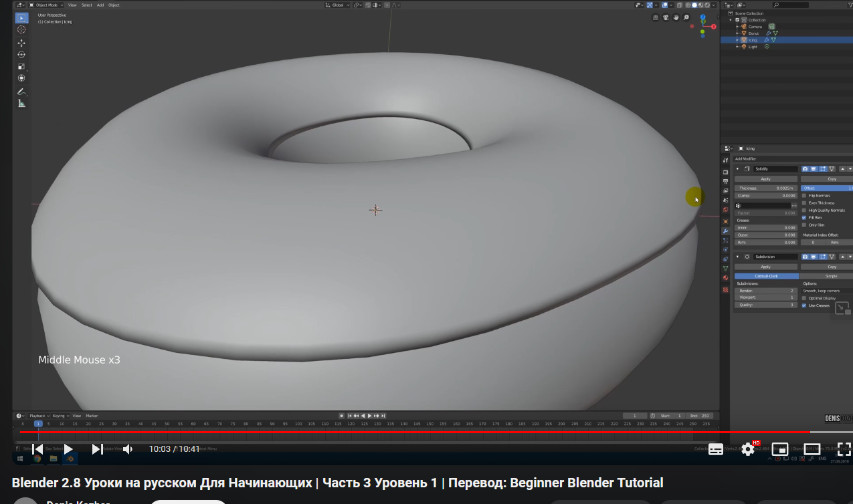Open the Add menu in viewport header

100,5
